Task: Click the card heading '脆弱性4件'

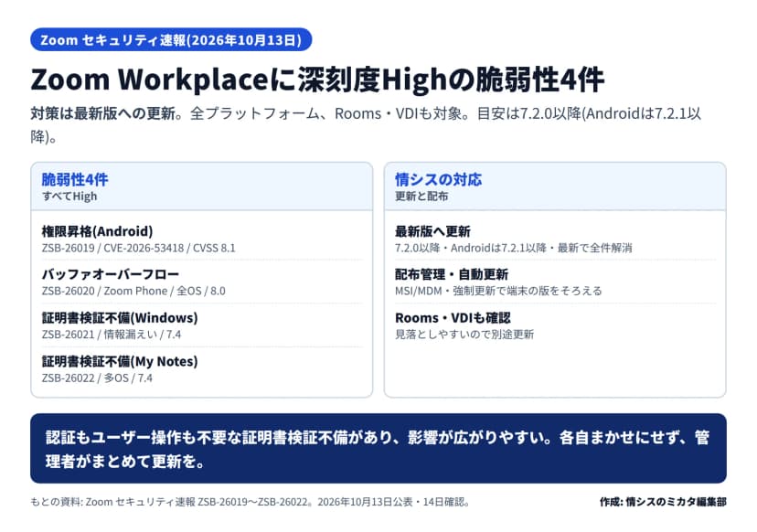Action: (x=75, y=179)
